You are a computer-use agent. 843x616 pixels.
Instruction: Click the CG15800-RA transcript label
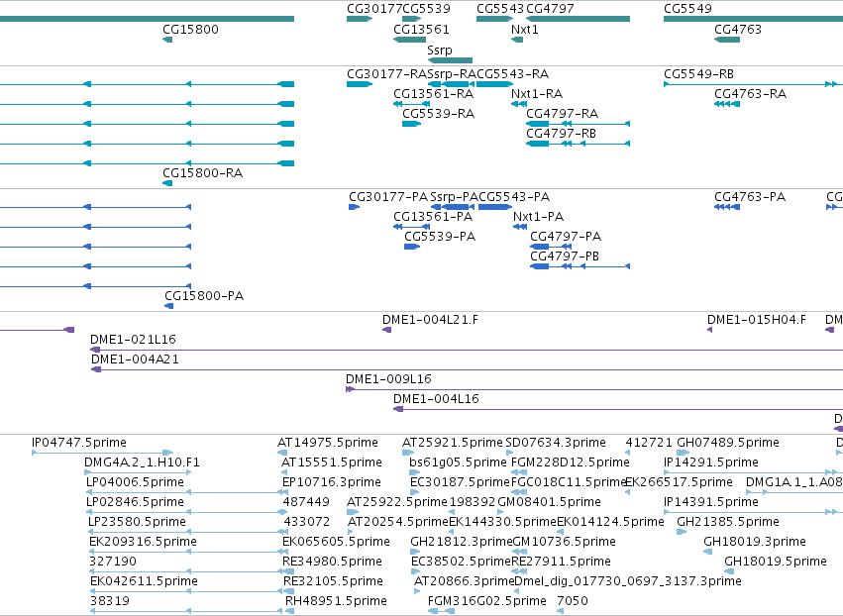(x=203, y=173)
